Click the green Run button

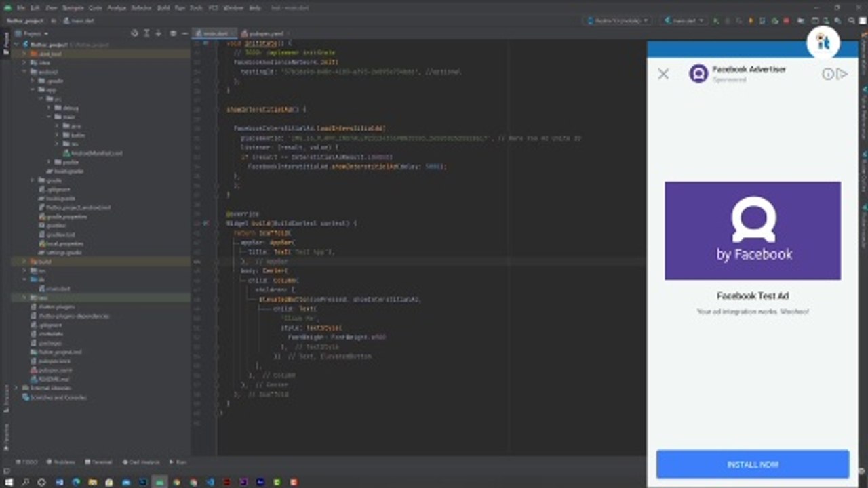(x=716, y=21)
